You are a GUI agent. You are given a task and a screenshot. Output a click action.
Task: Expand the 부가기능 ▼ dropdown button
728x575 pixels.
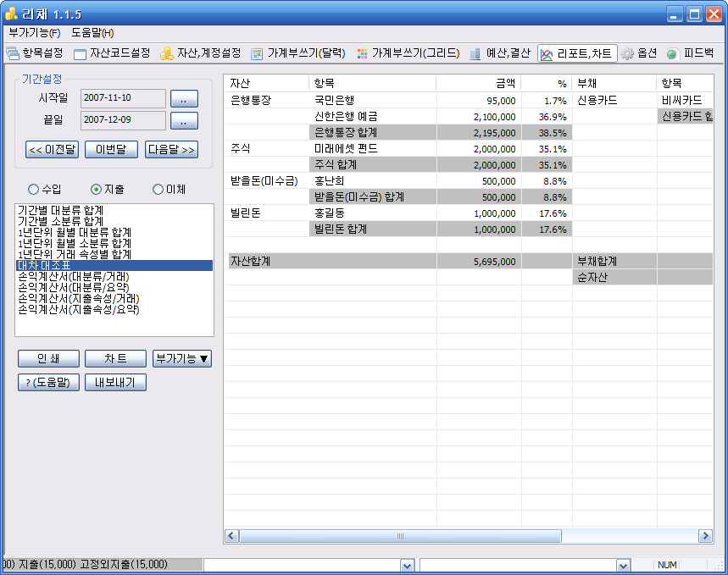pos(182,359)
